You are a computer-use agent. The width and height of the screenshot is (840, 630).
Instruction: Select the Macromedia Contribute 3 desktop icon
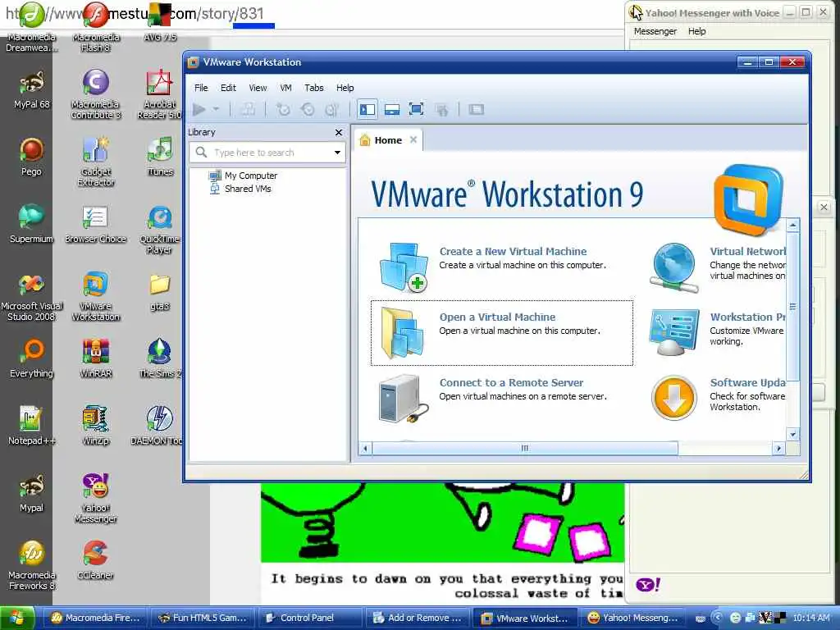[x=95, y=94]
